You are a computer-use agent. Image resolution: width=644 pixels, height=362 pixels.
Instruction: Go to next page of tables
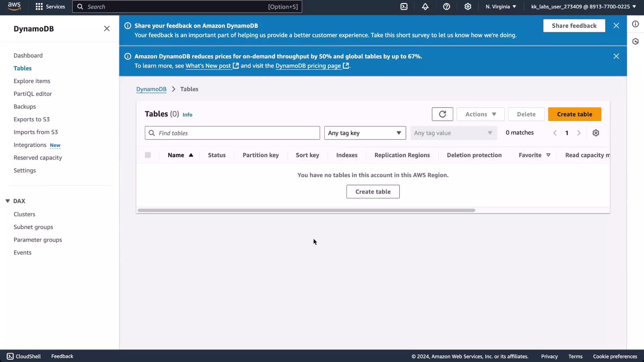coord(579,133)
